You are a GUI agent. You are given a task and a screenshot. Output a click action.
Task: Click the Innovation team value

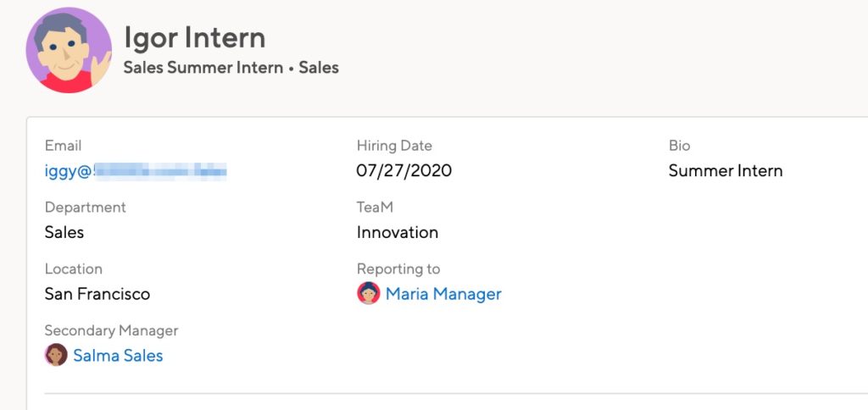click(x=398, y=232)
